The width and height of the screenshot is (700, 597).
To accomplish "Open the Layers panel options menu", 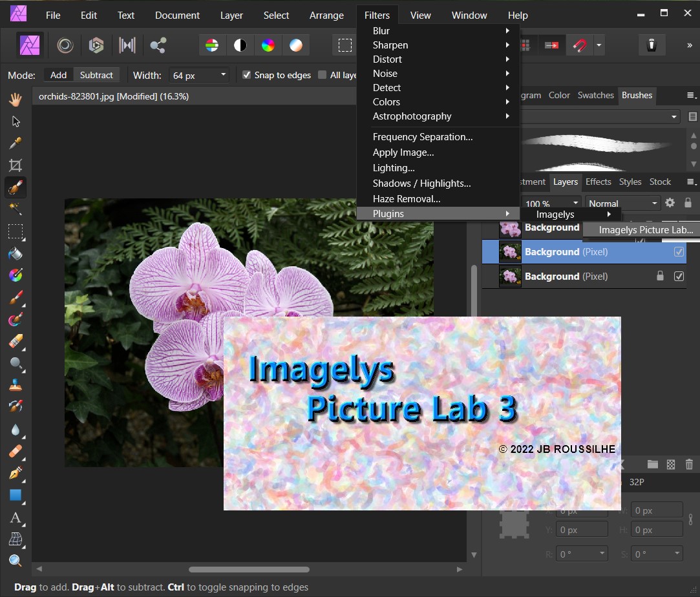I will (x=691, y=182).
